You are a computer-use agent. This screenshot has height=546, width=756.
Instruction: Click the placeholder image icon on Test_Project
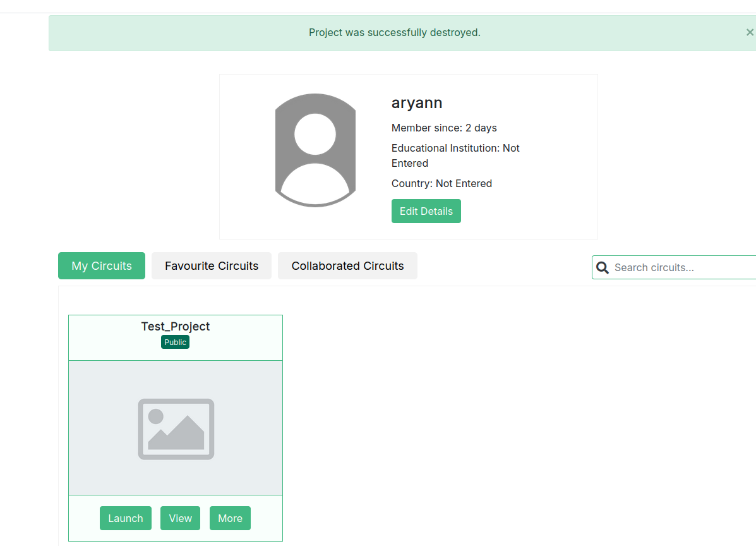175,429
